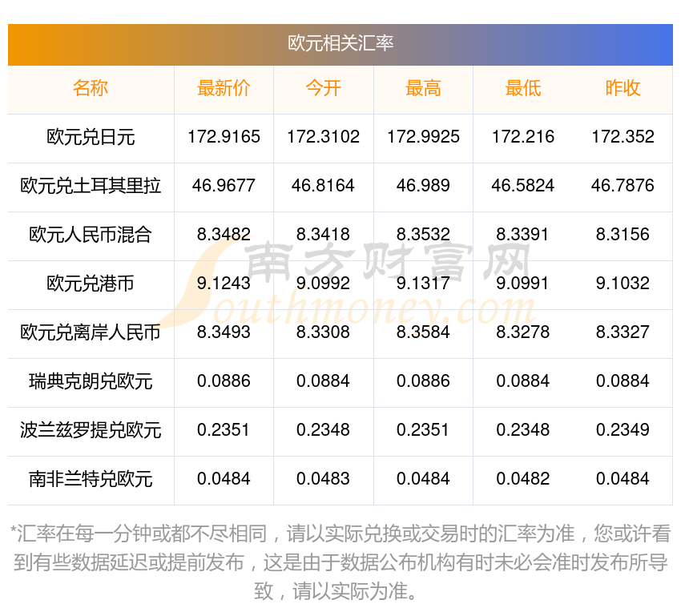Click latest price 172.9165
This screenshot has height=616, width=681.
[x=224, y=137]
